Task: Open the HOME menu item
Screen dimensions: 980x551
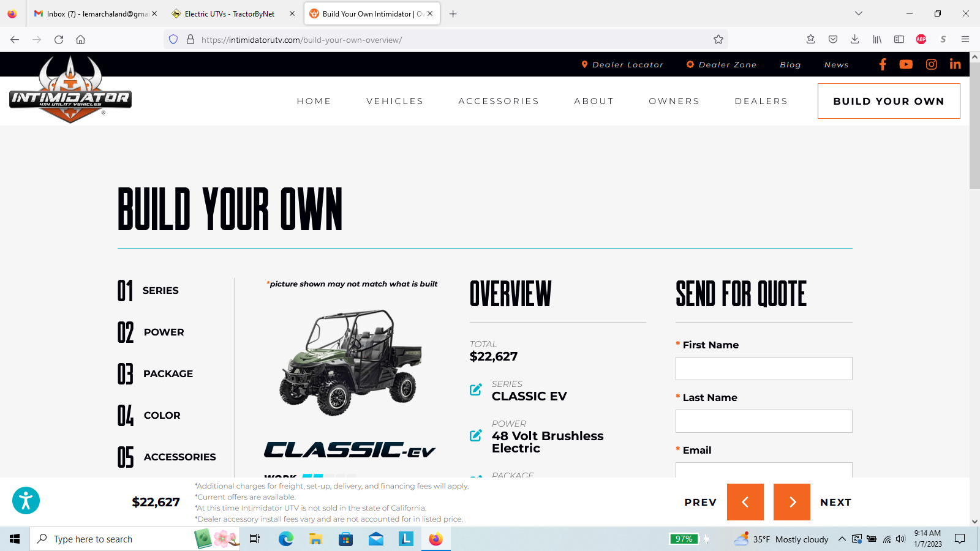Action: point(314,101)
